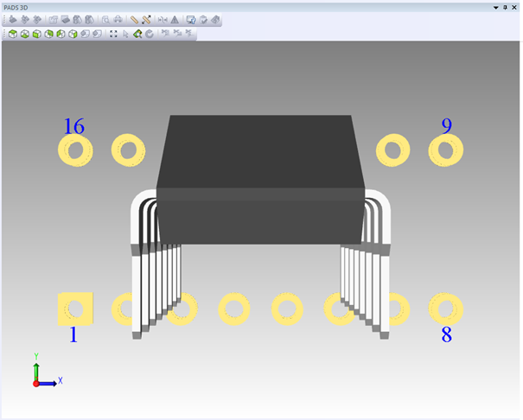The image size is (523, 420).
Task: Click the second icon in top toolbar
Action: [25, 20]
